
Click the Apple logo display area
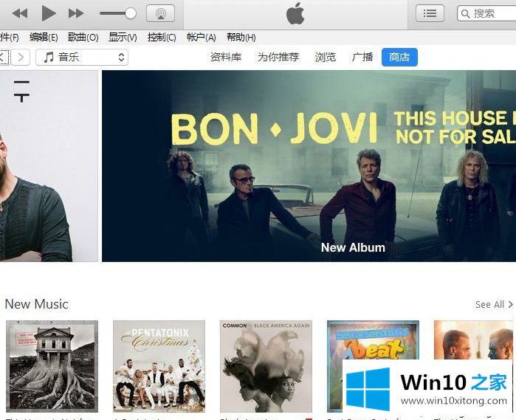tap(295, 14)
